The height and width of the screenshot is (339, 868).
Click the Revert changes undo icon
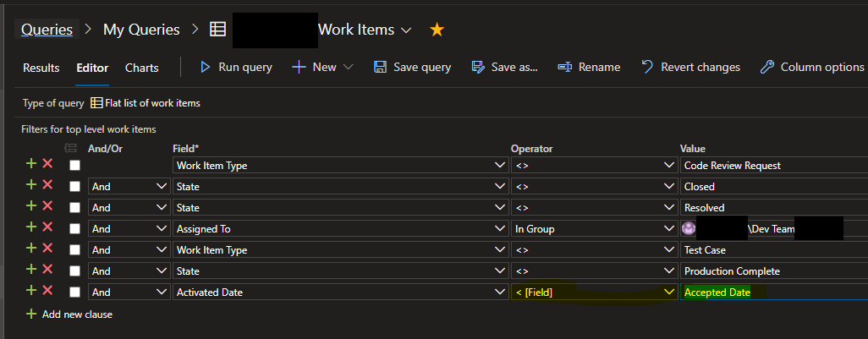coord(647,67)
